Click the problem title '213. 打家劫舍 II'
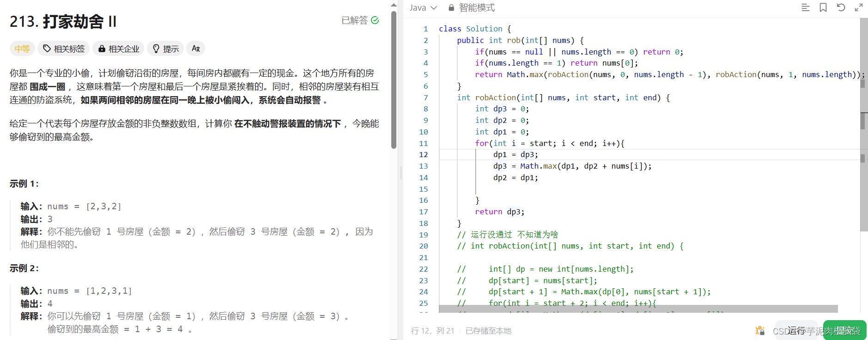The width and height of the screenshot is (868, 340). click(63, 22)
